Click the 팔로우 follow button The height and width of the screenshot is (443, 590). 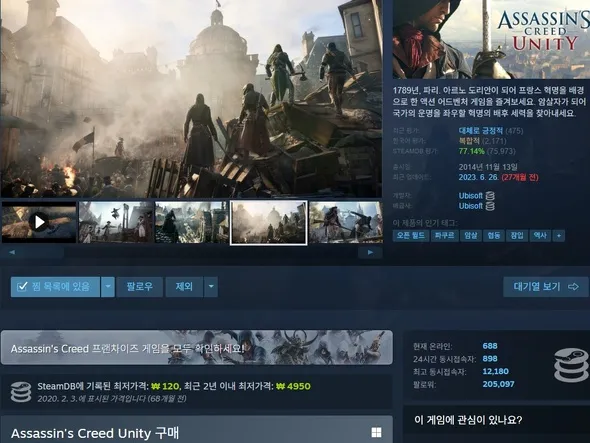(x=140, y=287)
